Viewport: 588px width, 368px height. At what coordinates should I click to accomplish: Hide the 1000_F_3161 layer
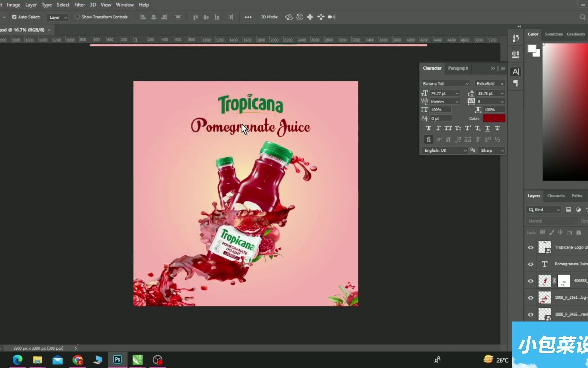coord(530,297)
